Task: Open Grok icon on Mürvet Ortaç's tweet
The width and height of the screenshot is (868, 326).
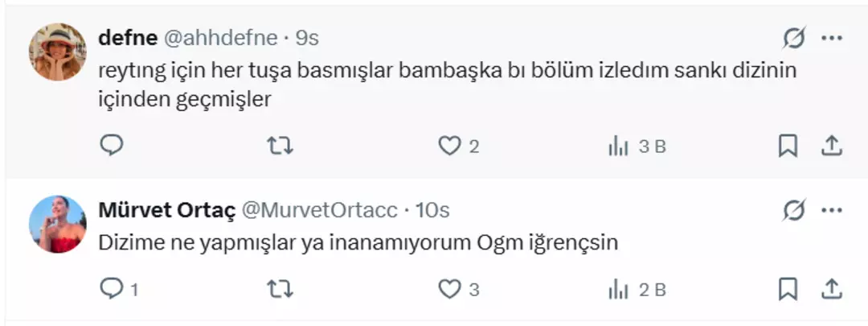Action: point(794,211)
